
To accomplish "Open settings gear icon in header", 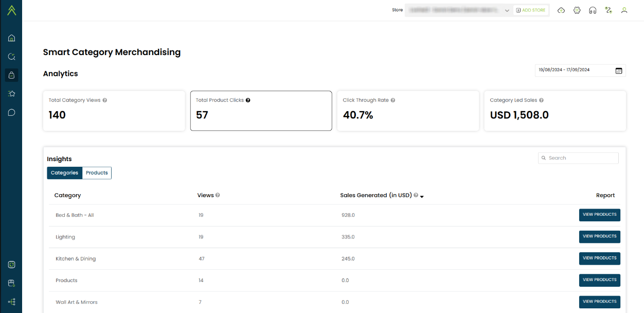I will coord(577,10).
